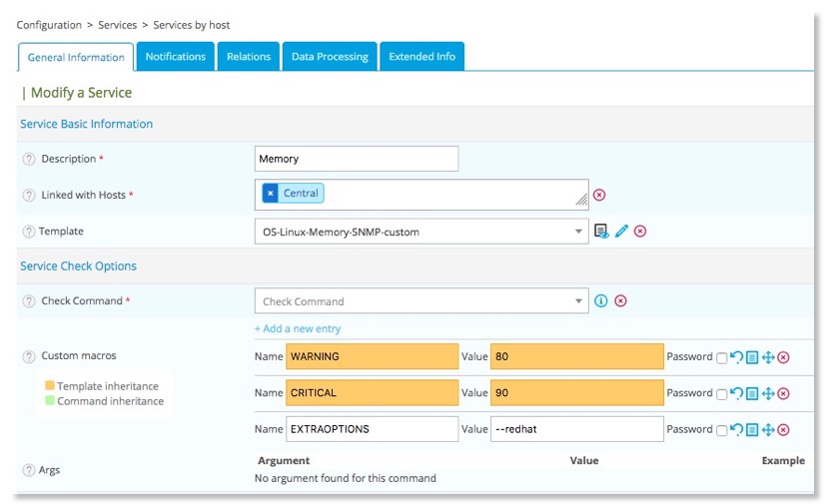This screenshot has height=504, width=824.
Task: Delete the EXTRAOPTIONS macro row
Action: 783,430
